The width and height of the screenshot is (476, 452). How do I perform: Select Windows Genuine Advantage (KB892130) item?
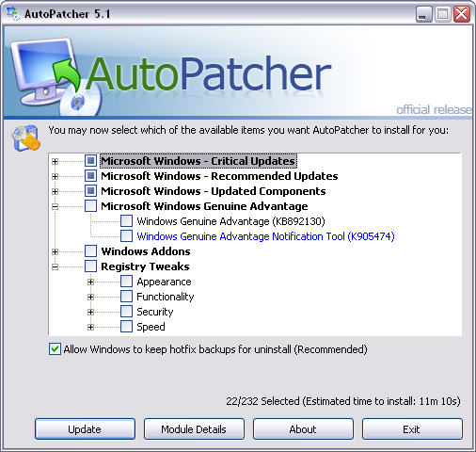[x=230, y=221]
